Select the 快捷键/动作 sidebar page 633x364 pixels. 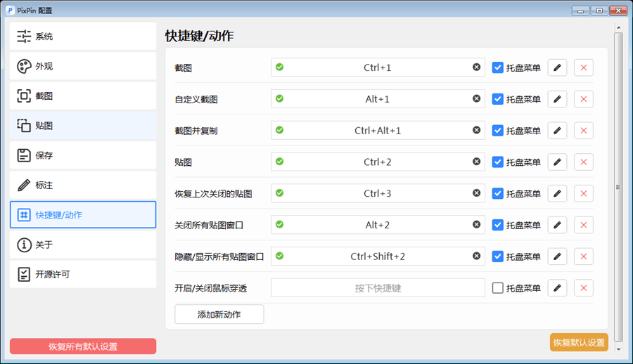pos(83,215)
